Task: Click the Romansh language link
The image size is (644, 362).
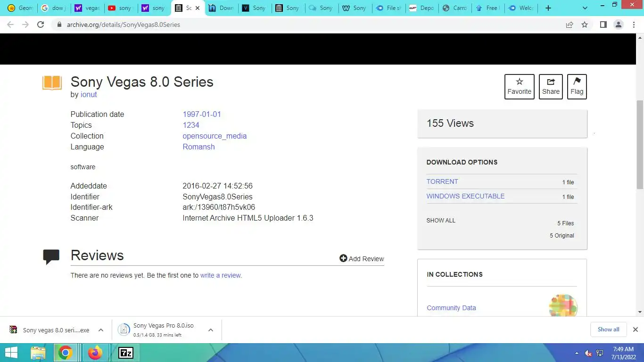Action: point(198,147)
